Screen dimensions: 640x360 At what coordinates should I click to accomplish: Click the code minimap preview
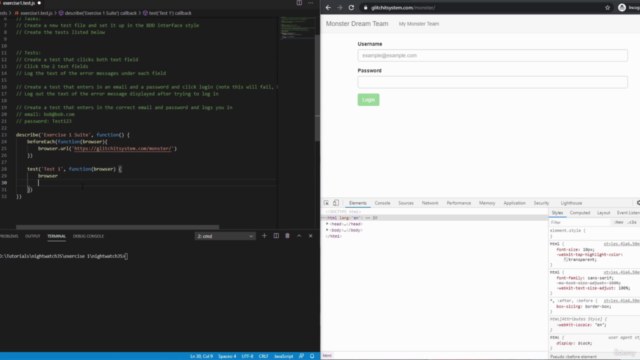(x=298, y=28)
